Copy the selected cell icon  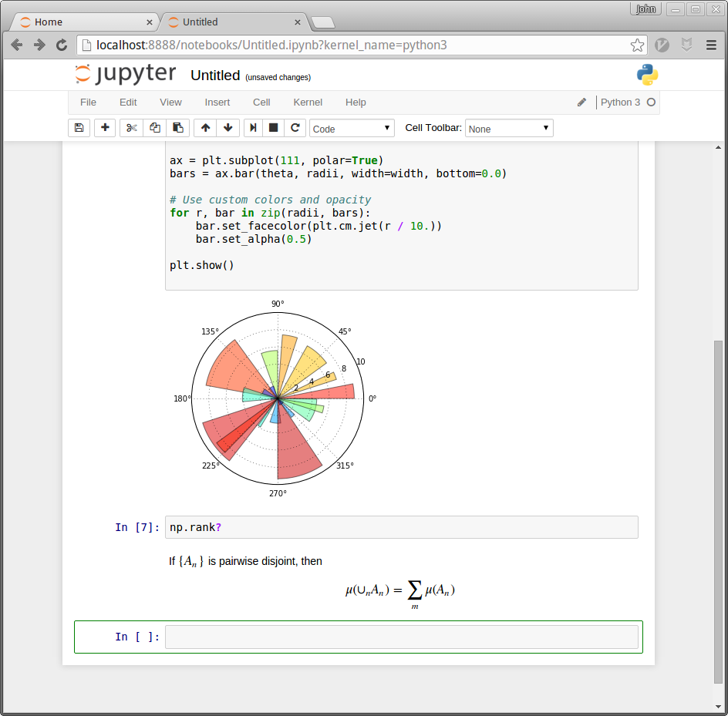155,128
